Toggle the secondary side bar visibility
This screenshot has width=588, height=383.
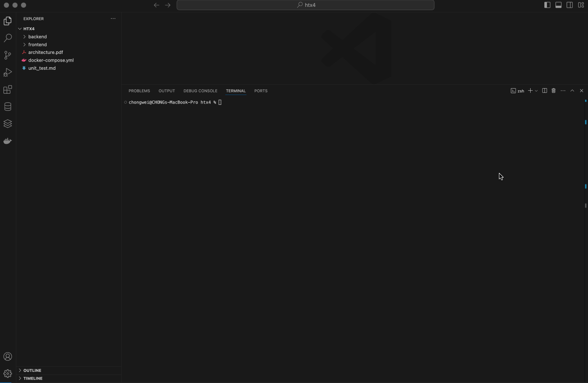(570, 5)
